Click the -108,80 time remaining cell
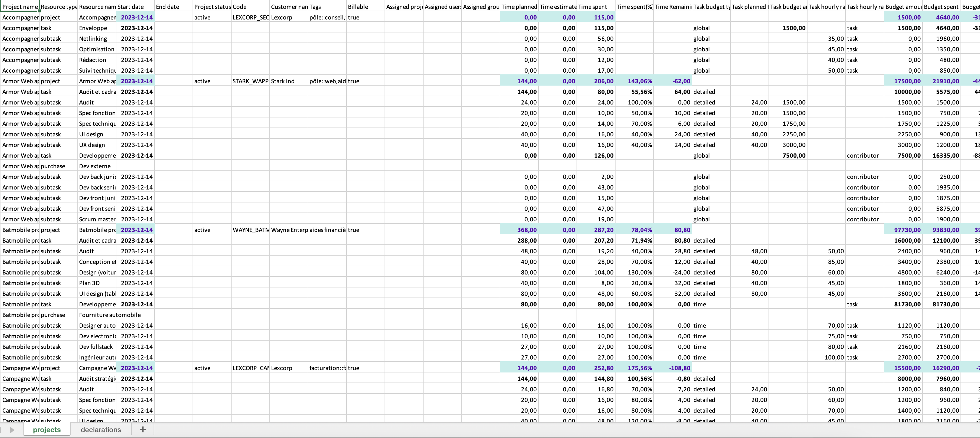Screen dimensions: 980x438 pos(673,368)
